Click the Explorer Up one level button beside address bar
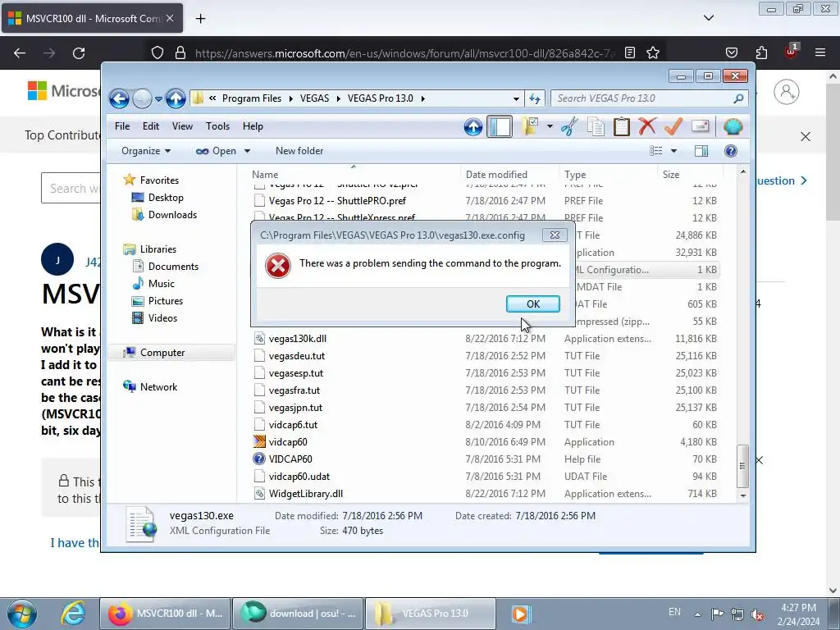840x630 pixels. click(176, 98)
